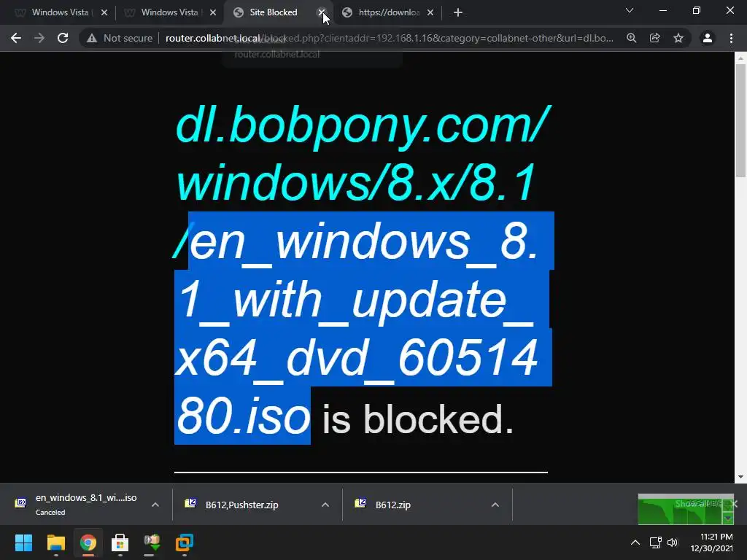Screen dimensions: 747x560
Task: Click the Chrome taskbar icon
Action: click(88, 542)
